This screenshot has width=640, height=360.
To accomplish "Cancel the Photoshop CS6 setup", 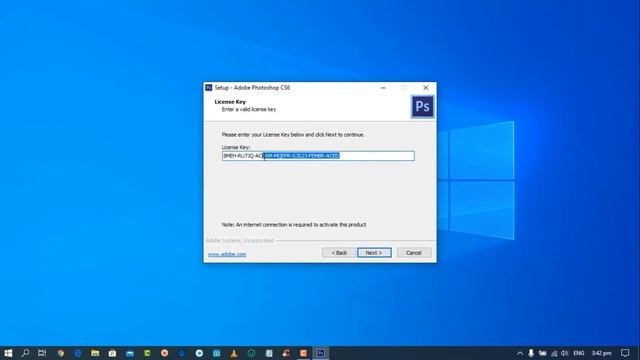I will 414,253.
